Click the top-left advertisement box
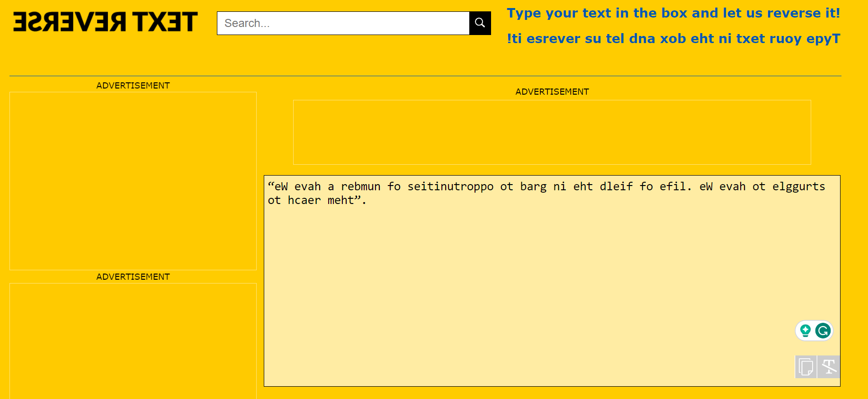Screen dimensions: 868x399 point(133,181)
